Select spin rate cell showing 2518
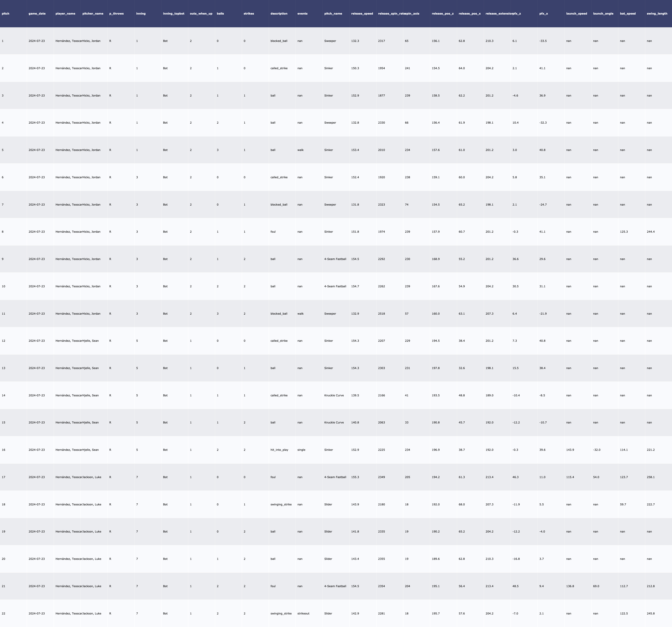The width and height of the screenshot is (672, 627). pyautogui.click(x=381, y=314)
